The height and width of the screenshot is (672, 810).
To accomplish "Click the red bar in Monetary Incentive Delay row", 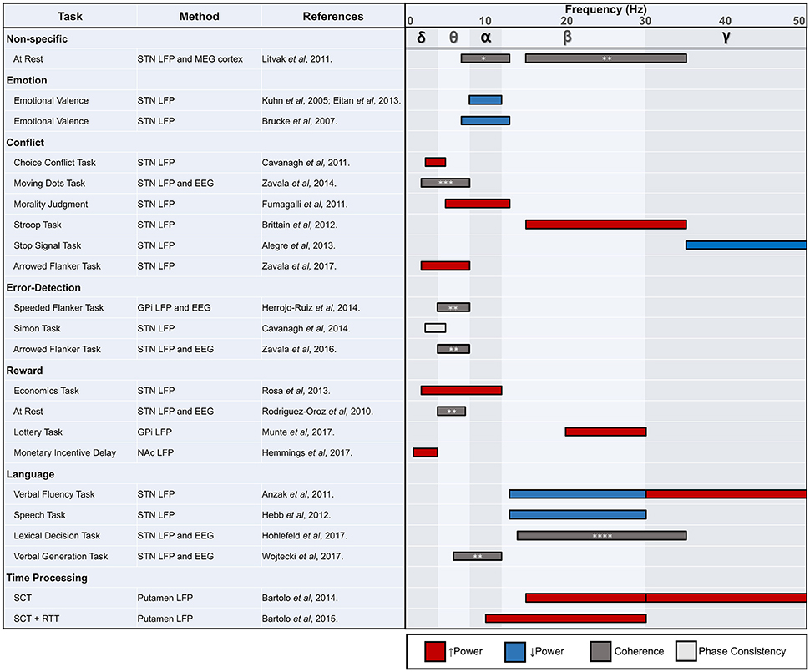I will (425, 452).
